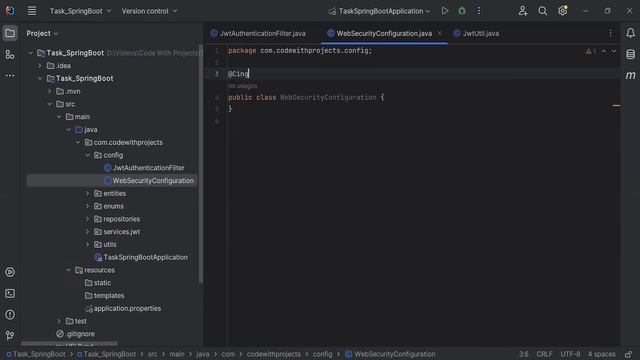Expand the .idea folder
Screen dimensions: 640x360
(x=40, y=66)
